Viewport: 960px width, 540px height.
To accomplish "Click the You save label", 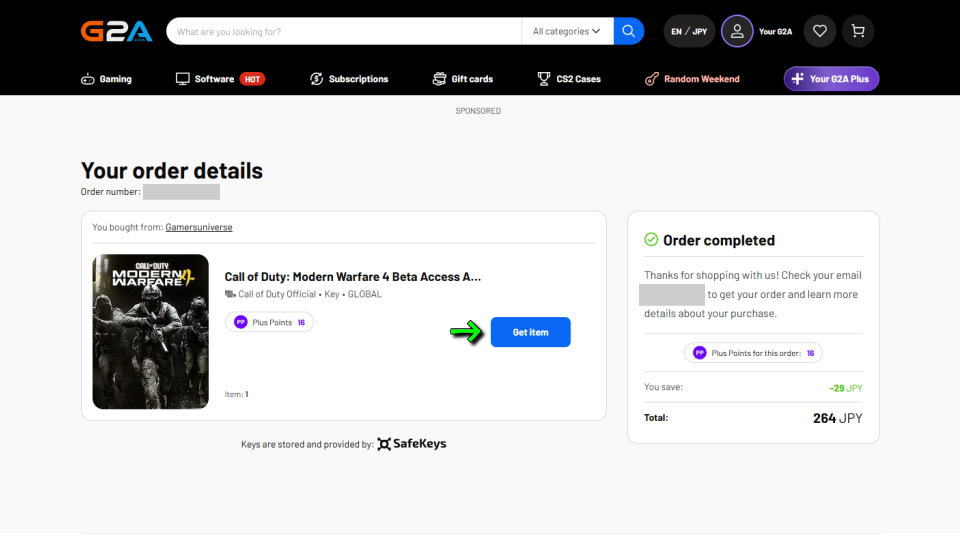I will click(663, 387).
